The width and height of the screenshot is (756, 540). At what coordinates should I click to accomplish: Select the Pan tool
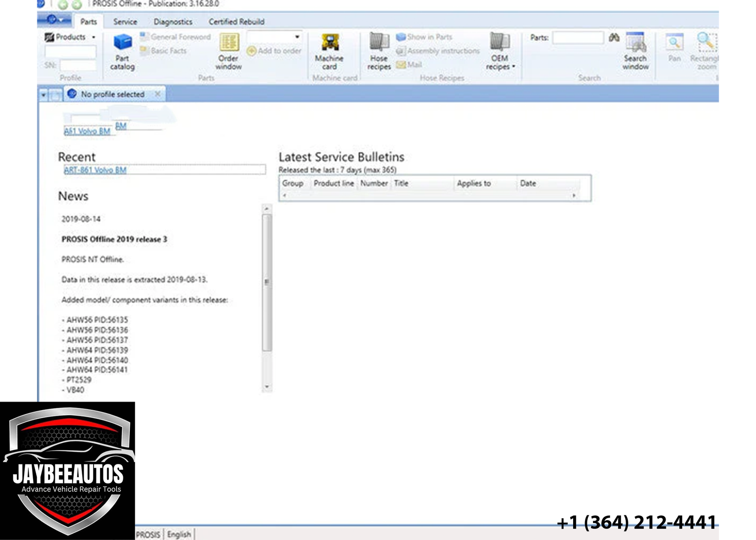coord(674,48)
